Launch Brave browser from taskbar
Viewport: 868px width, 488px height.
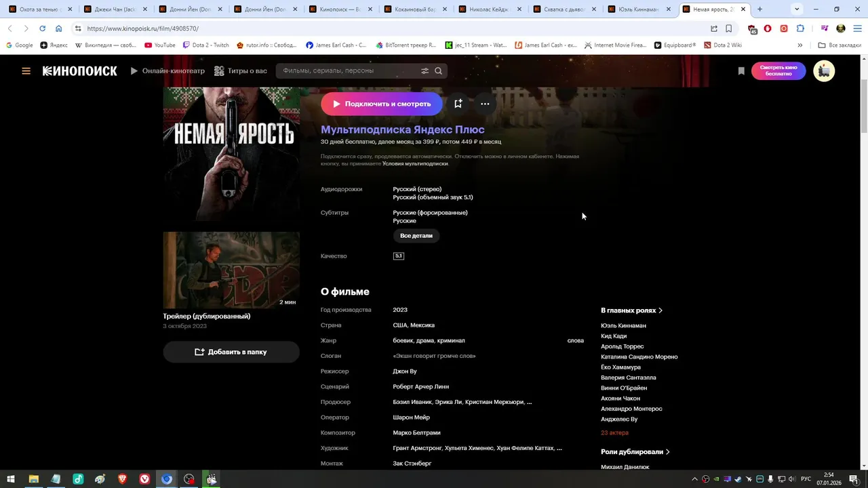click(123, 479)
